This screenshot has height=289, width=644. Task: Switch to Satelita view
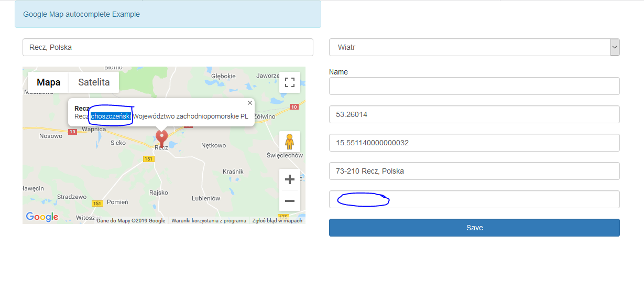coord(94,82)
